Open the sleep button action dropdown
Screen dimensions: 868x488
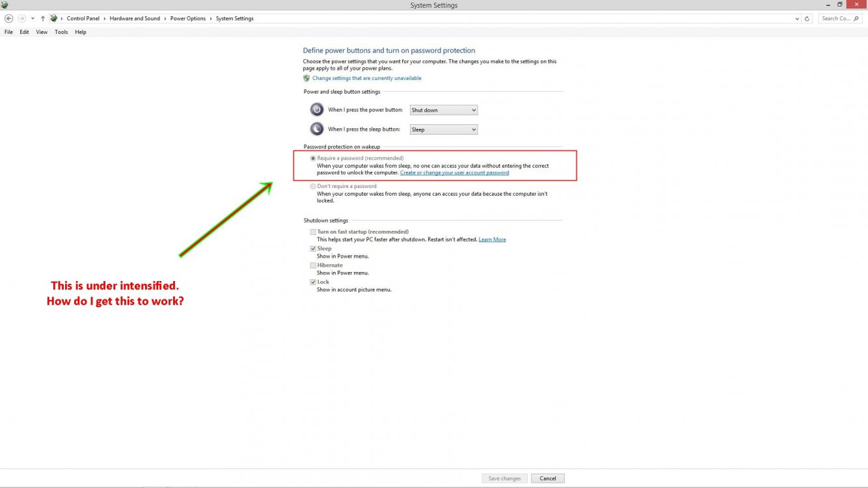tap(444, 129)
